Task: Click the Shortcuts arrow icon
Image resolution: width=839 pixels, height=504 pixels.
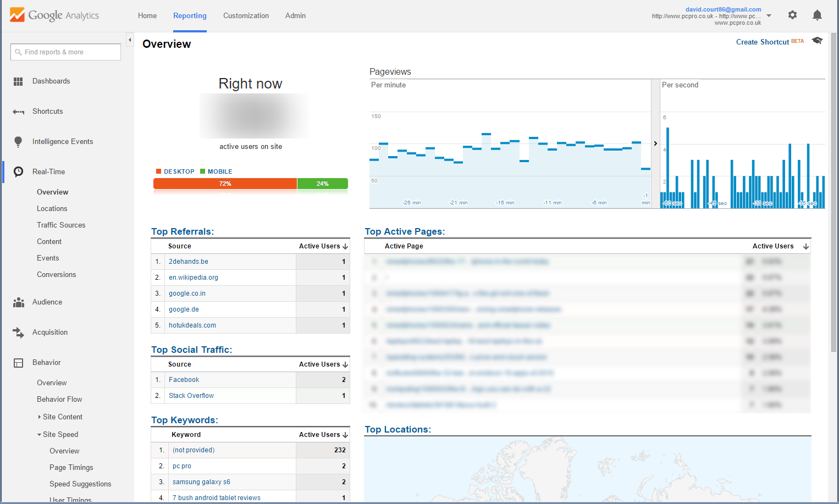Action: click(x=18, y=112)
